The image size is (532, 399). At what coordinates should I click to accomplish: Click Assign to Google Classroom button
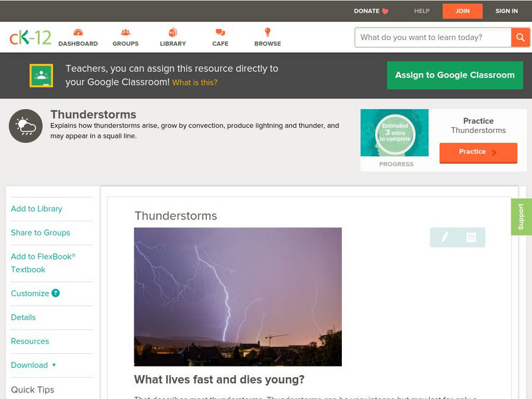455,75
